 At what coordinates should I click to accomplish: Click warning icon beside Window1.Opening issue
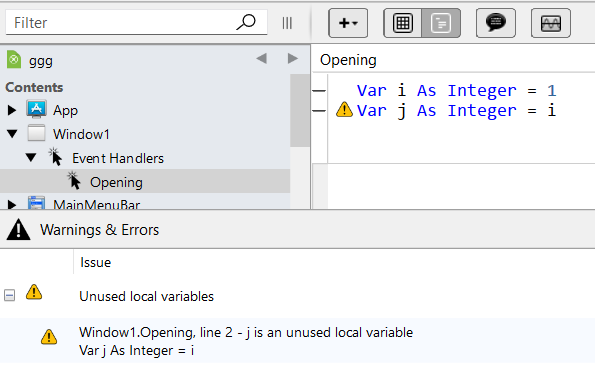click(49, 336)
